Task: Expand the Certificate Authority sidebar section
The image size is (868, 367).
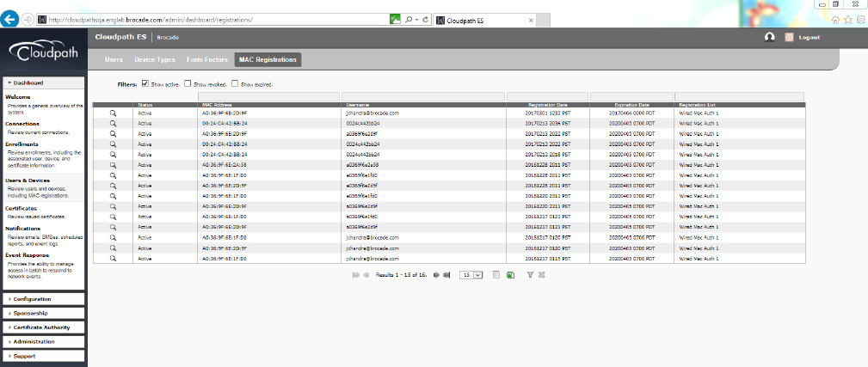Action: tap(44, 327)
